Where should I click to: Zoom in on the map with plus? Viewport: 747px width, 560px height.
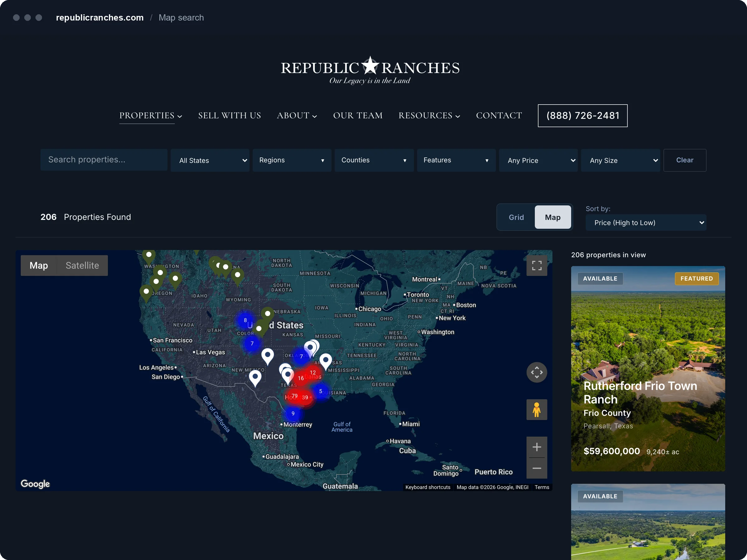[537, 447]
